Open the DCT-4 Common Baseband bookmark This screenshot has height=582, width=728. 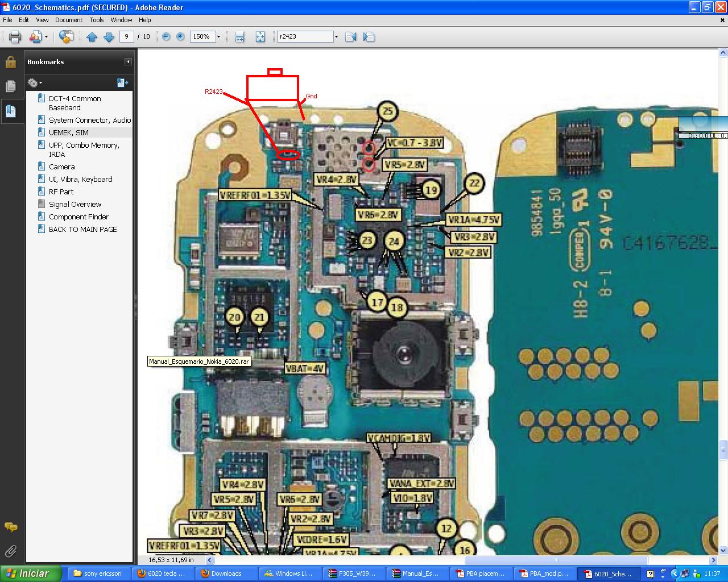tap(75, 103)
